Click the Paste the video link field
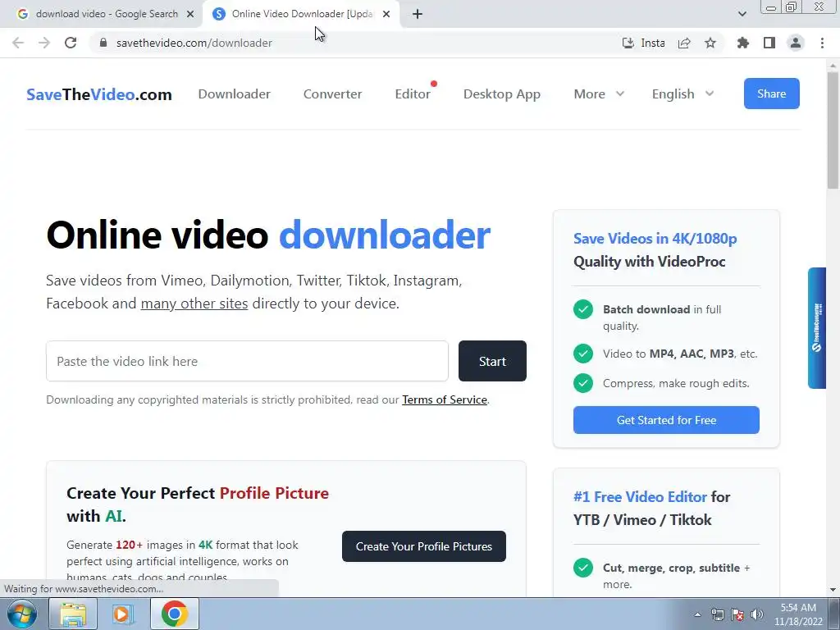840x630 pixels. click(x=247, y=361)
